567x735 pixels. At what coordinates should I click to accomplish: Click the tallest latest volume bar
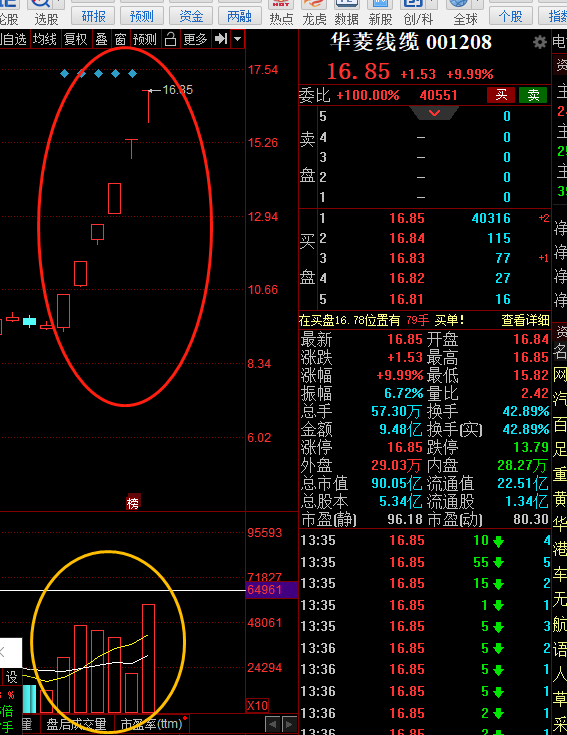tap(149, 659)
